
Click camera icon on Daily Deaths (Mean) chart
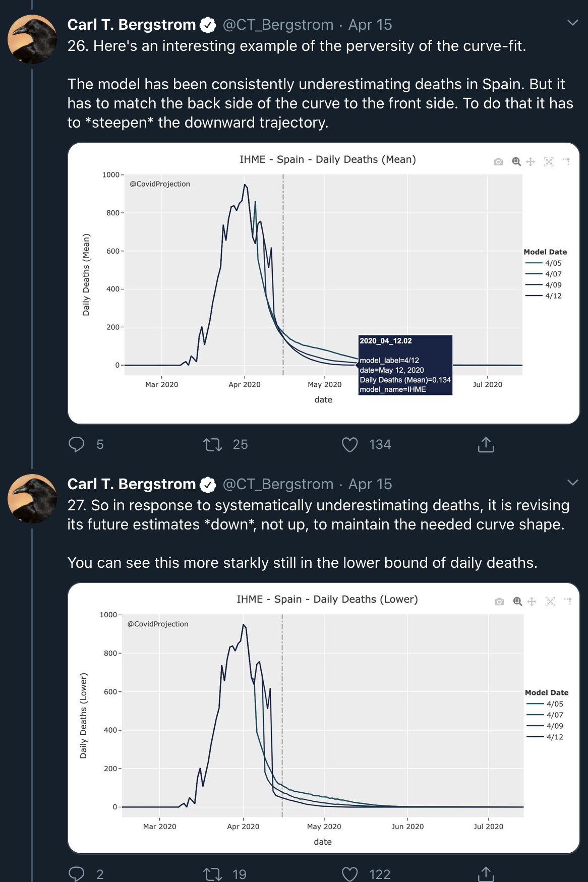pos(498,161)
